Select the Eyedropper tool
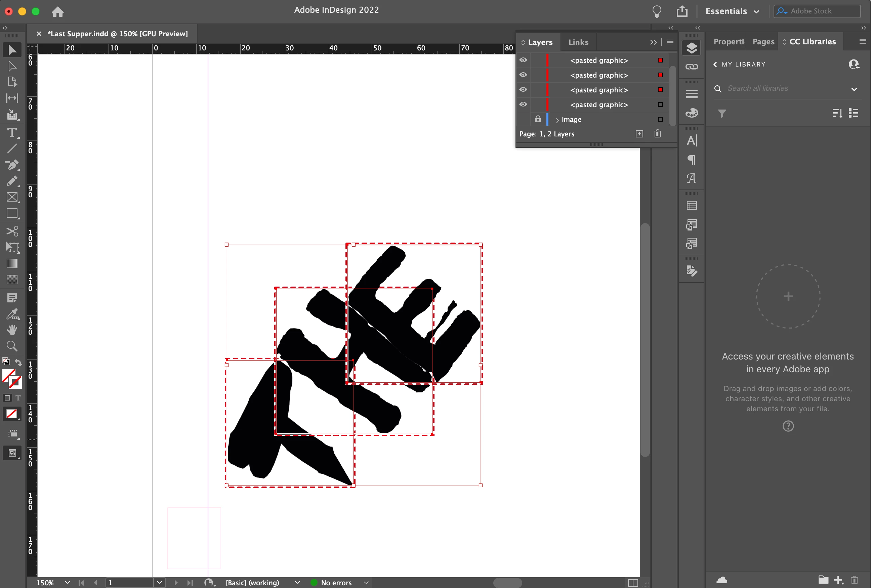 (12, 314)
